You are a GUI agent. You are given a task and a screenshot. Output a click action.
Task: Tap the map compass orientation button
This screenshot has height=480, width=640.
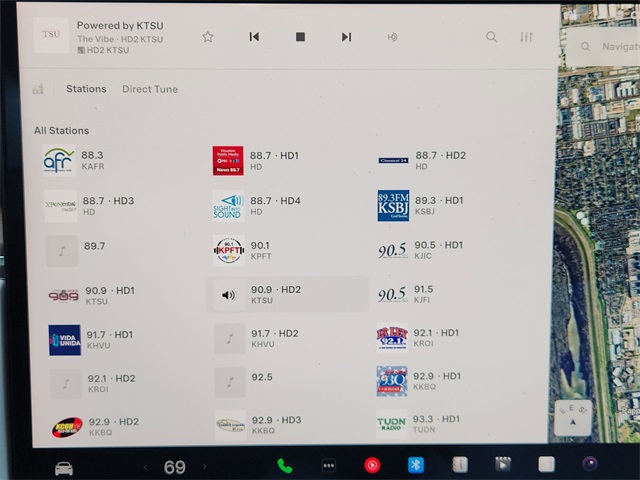point(573,418)
